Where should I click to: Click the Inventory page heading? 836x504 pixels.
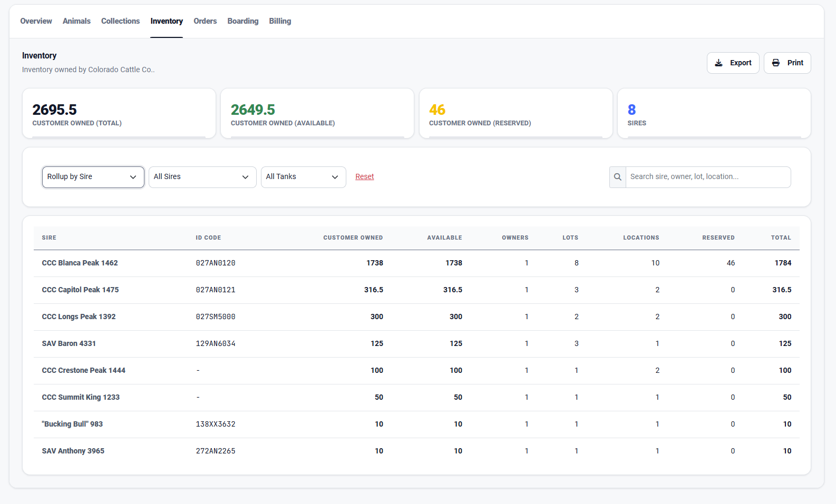tap(39, 55)
